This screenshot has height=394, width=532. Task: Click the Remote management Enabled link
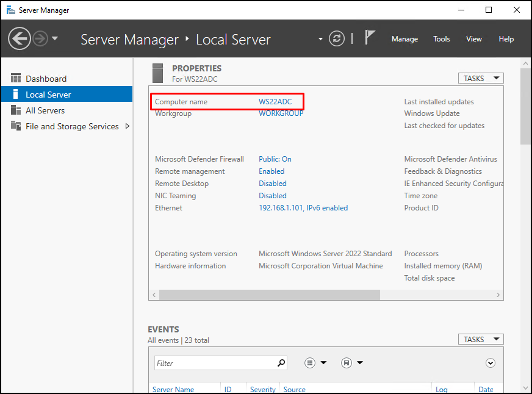pos(271,171)
